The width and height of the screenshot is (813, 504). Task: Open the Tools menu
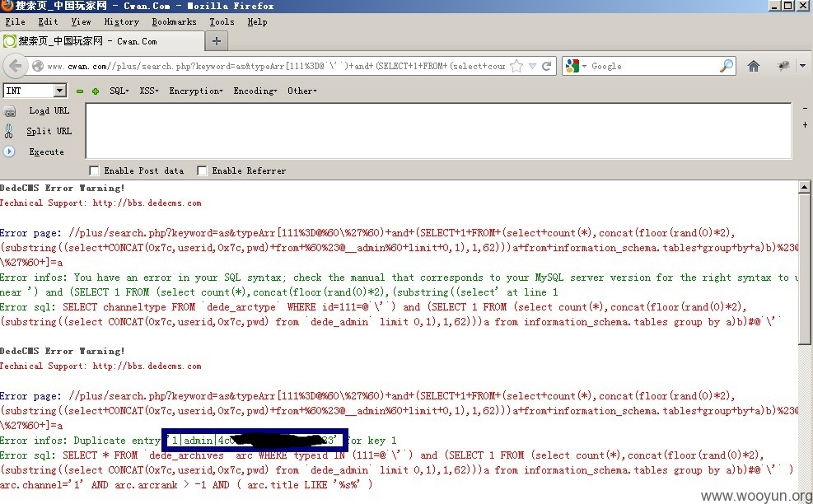pyautogui.click(x=222, y=21)
